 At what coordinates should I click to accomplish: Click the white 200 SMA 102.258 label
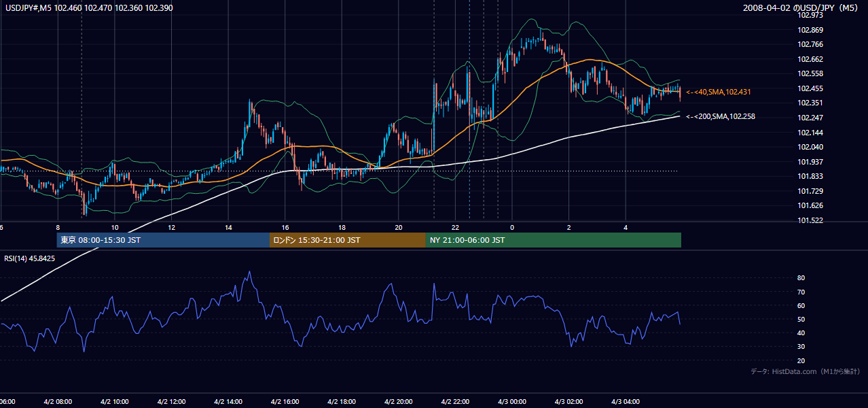point(720,116)
